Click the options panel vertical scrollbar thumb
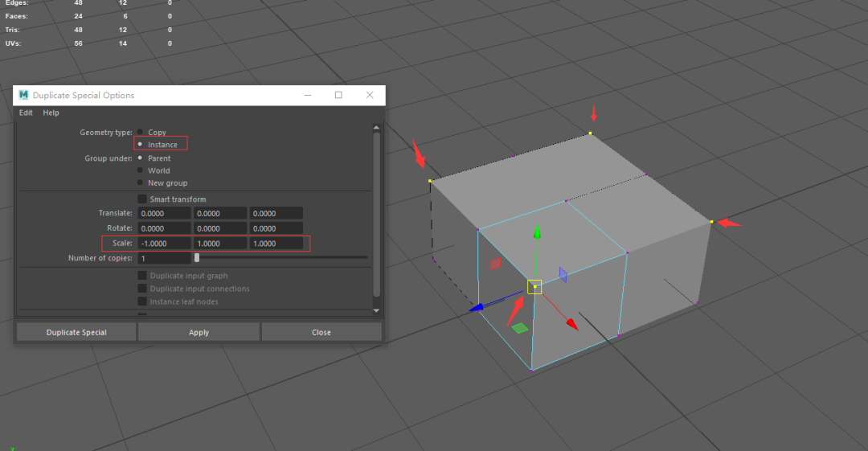Screen dimensions: 868x451 [376, 215]
